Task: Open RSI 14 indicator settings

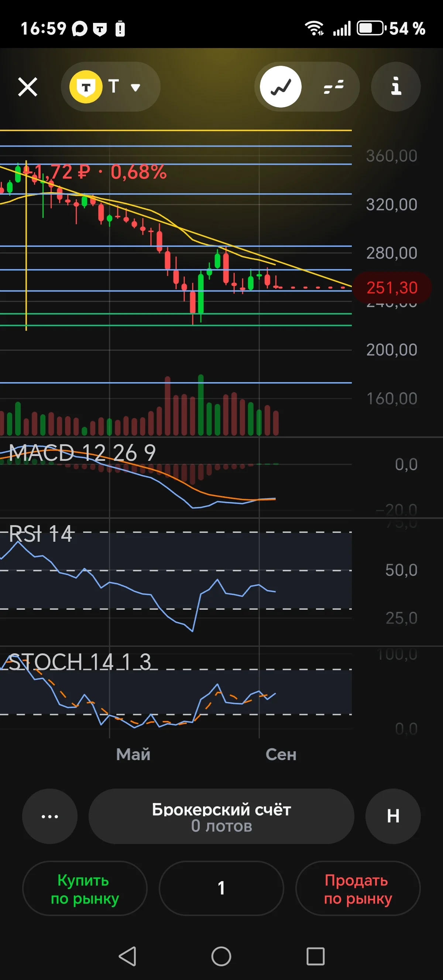Action: click(40, 533)
